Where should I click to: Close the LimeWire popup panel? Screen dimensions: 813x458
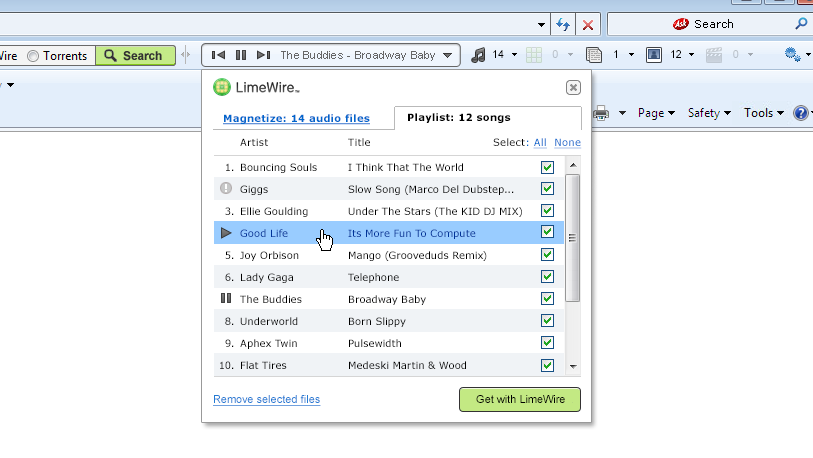pyautogui.click(x=573, y=88)
